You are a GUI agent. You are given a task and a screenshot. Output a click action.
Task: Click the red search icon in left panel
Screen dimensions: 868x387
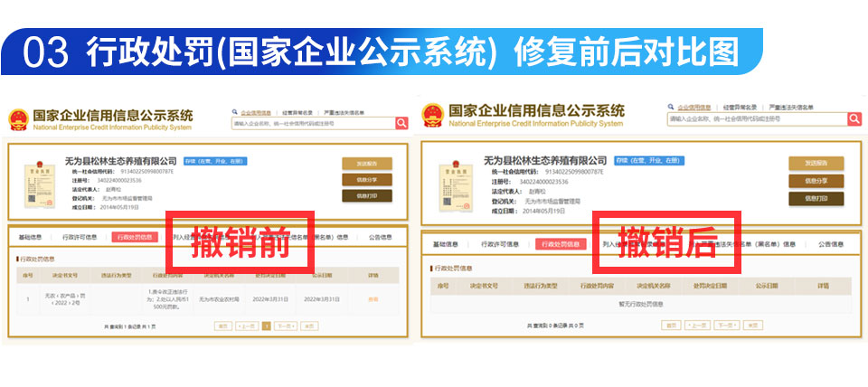[x=401, y=124]
